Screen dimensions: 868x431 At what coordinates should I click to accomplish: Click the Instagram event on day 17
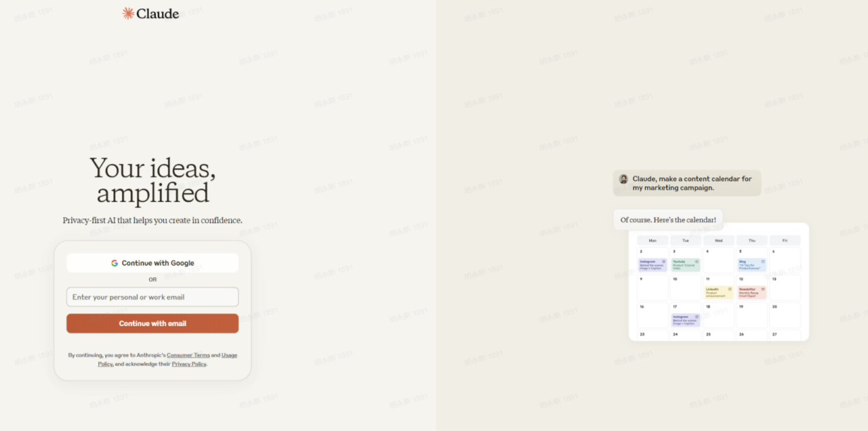(685, 320)
